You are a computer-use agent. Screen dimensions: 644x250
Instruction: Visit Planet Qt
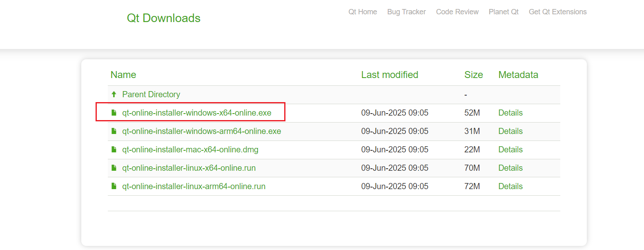point(504,12)
